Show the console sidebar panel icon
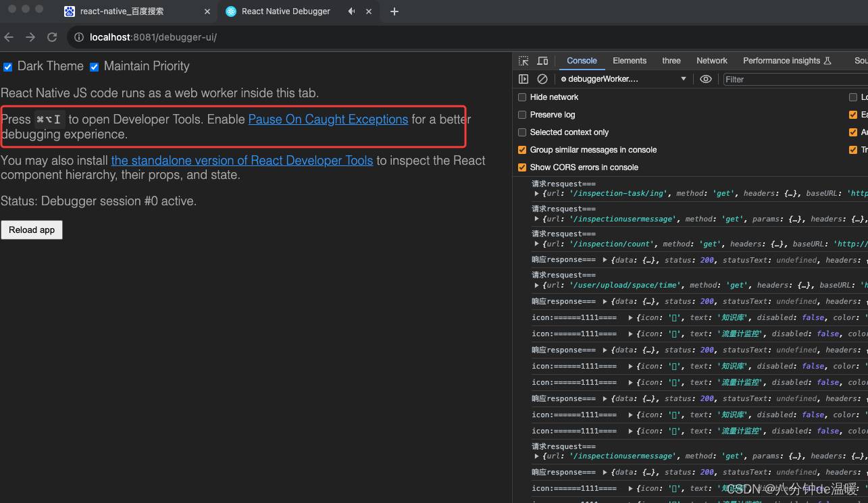This screenshot has width=868, height=503. 524,79
